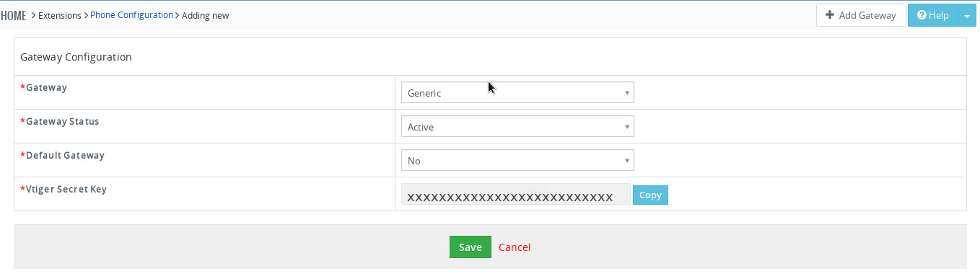Viewport: 980px width, 274px height.
Task: Click the Default Gateway dropdown arrow icon
Action: click(x=627, y=161)
